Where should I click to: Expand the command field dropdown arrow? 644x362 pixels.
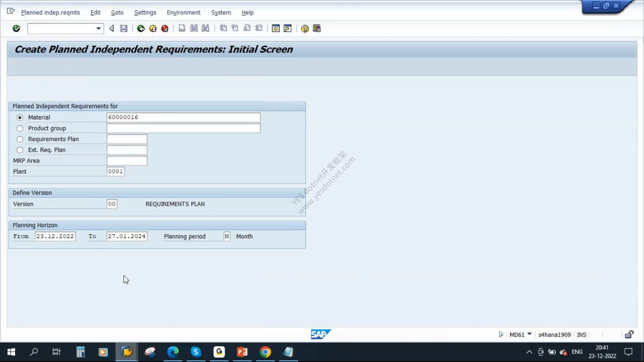98,28
